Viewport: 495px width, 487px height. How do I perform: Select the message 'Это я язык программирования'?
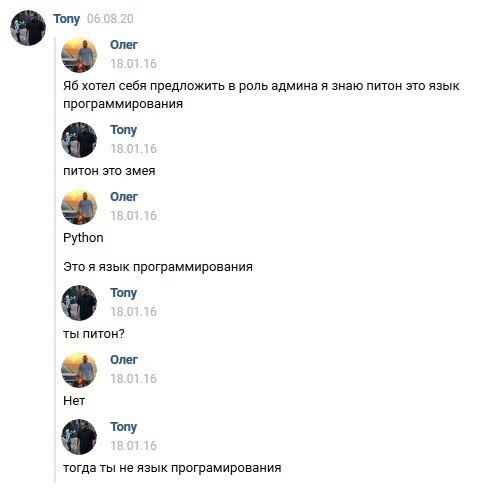point(158,267)
